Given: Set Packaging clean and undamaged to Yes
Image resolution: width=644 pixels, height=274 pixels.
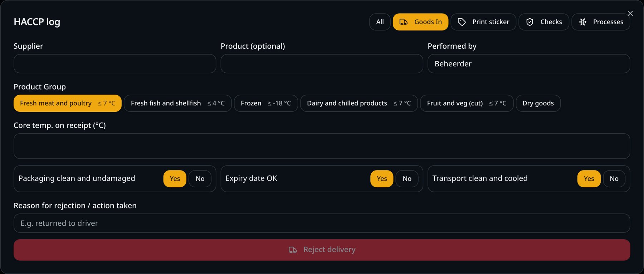Looking at the screenshot, I should 175,179.
